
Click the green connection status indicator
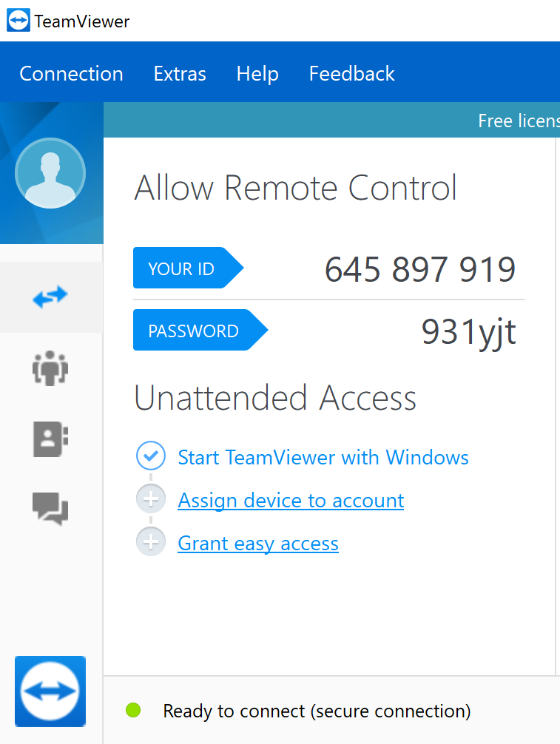pyautogui.click(x=133, y=710)
